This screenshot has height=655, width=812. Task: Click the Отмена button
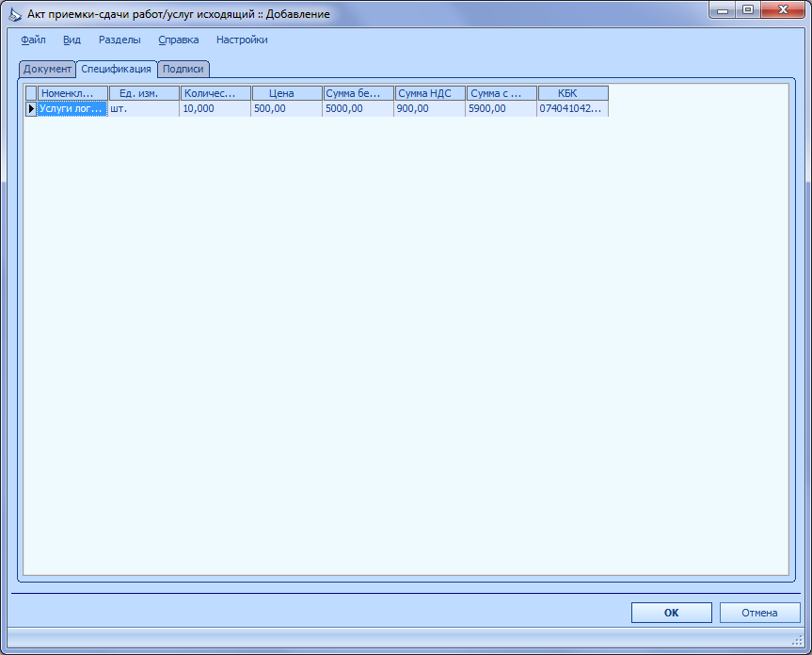pyautogui.click(x=759, y=613)
